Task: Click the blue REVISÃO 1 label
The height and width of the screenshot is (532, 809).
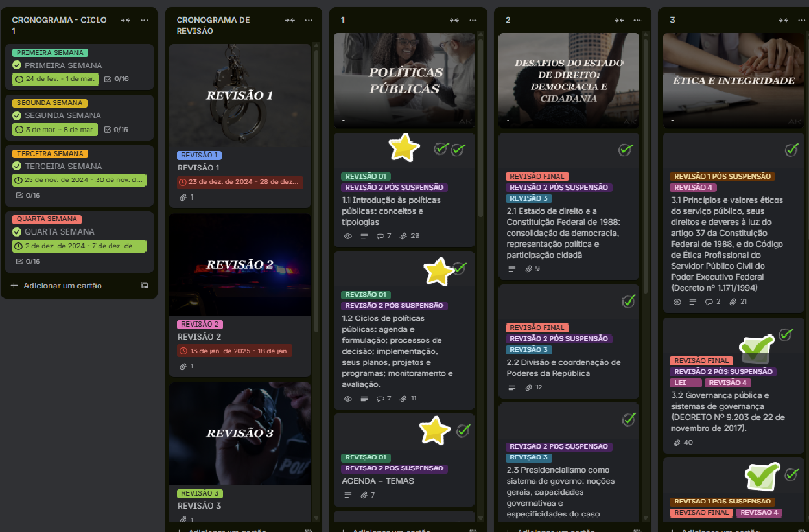Action: click(200, 156)
